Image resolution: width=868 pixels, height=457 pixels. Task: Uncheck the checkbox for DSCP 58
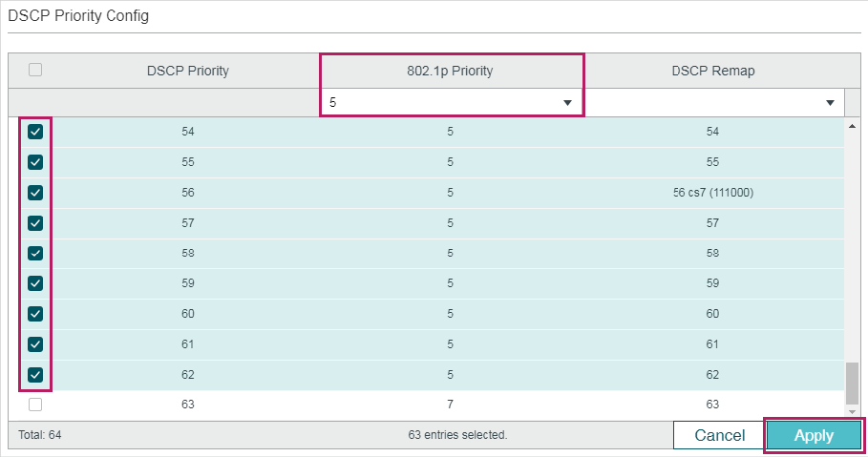(x=35, y=254)
